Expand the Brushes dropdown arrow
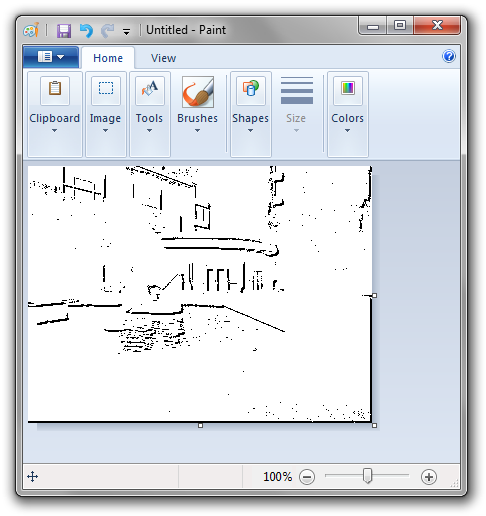The width and height of the screenshot is (486, 516). tap(197, 131)
